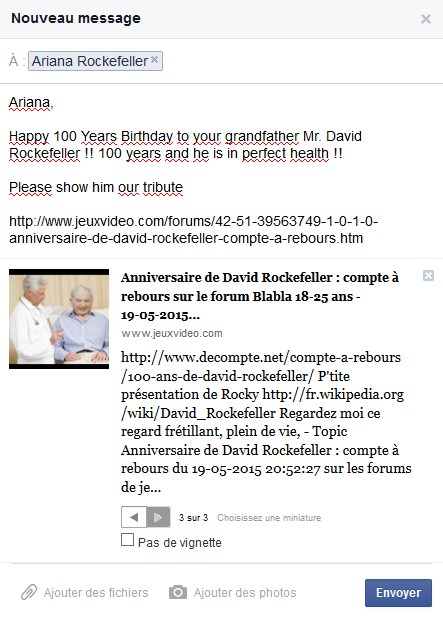This screenshot has height=620, width=443.
Task: Click the paperclip attach icon
Action: click(29, 592)
